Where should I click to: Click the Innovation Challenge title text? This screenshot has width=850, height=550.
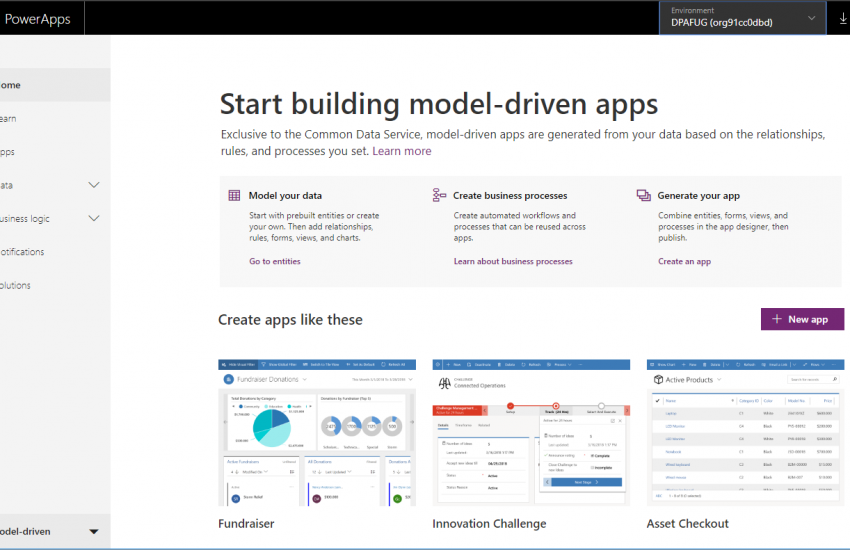[x=489, y=524]
